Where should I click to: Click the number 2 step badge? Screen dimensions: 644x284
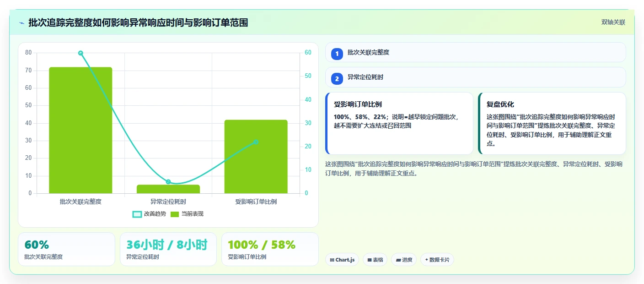point(337,79)
